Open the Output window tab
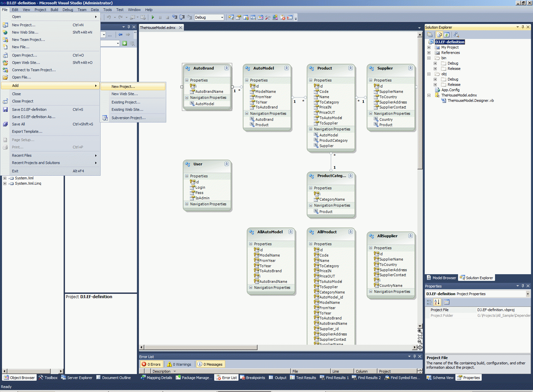The width and height of the screenshot is (533, 392). [277, 378]
